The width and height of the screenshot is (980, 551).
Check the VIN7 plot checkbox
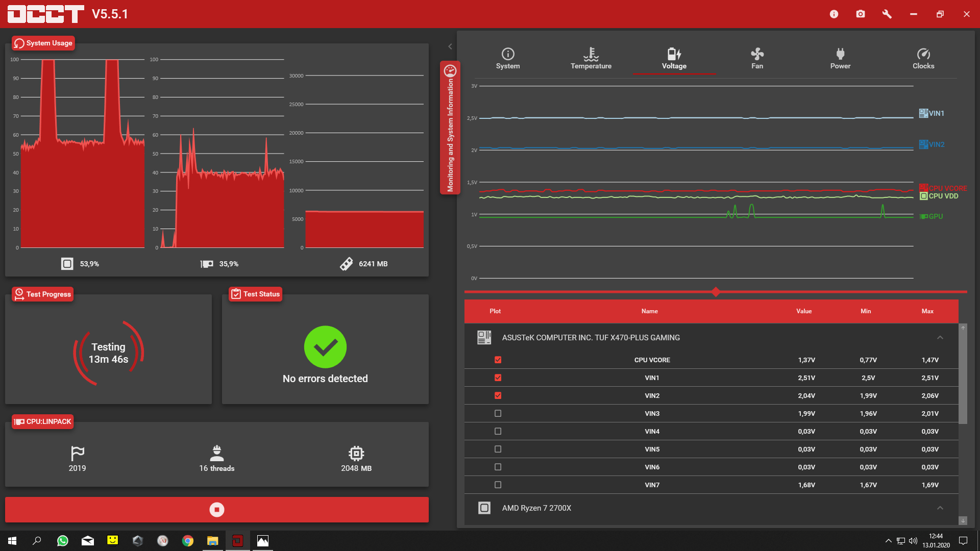pyautogui.click(x=498, y=485)
